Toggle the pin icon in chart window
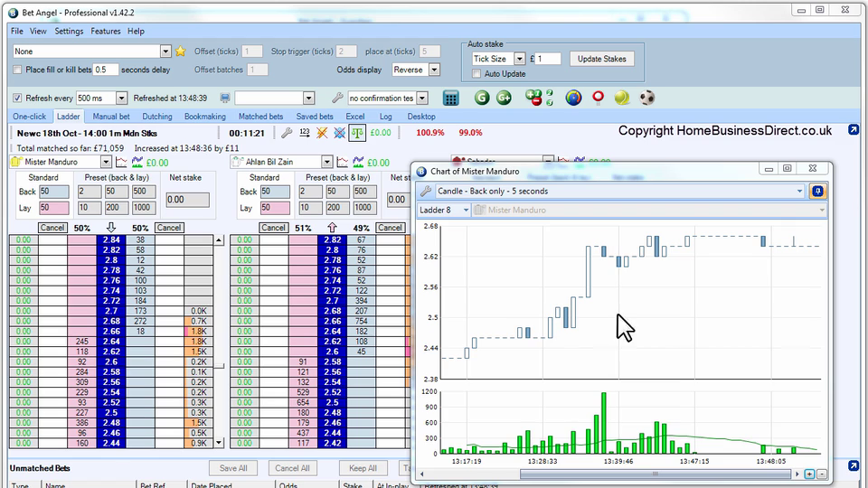This screenshot has width=868, height=488. pyautogui.click(x=817, y=191)
